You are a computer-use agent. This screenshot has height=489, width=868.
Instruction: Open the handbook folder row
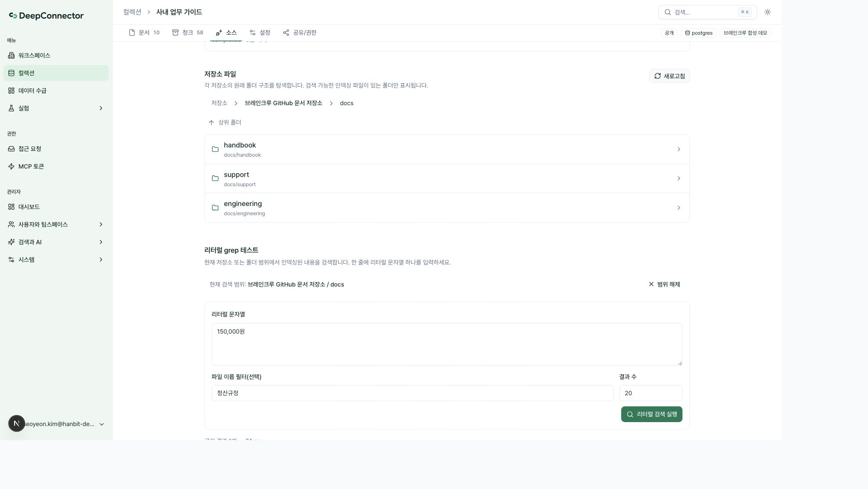pos(447,149)
